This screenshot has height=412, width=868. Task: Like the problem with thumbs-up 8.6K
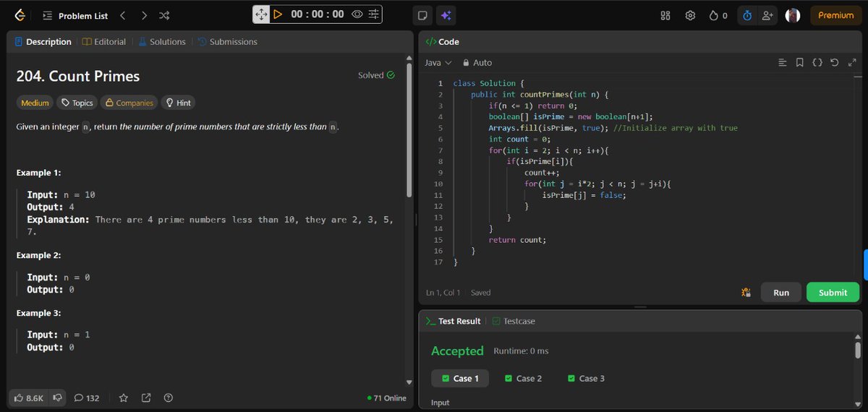(x=27, y=398)
